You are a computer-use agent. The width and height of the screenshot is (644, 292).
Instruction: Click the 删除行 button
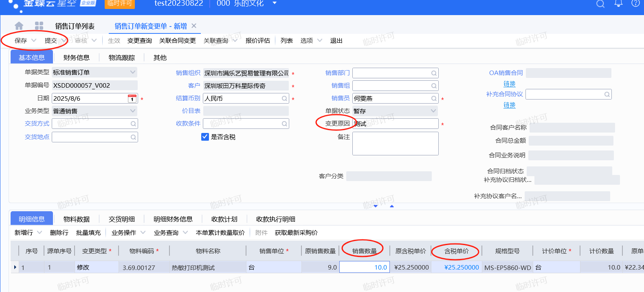[x=59, y=233]
